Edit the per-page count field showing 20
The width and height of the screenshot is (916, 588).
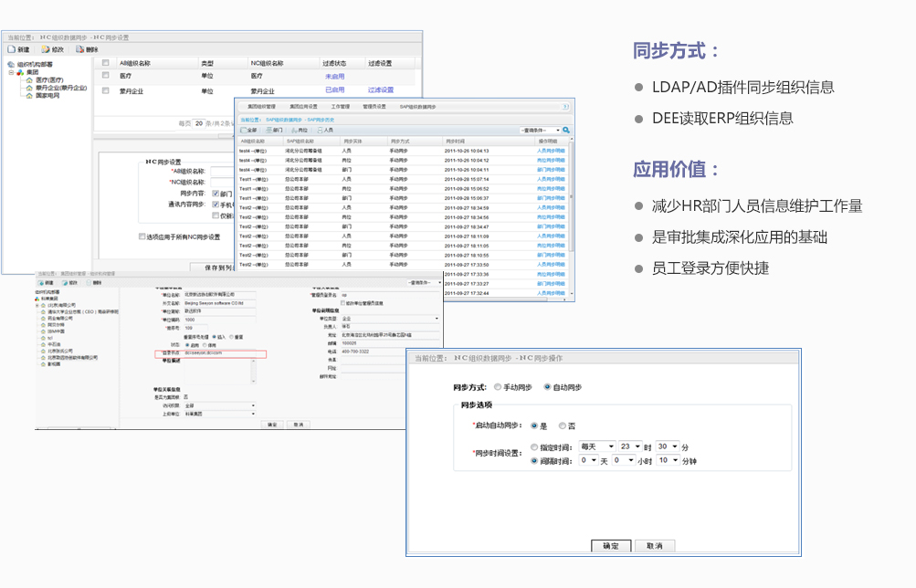click(x=199, y=123)
